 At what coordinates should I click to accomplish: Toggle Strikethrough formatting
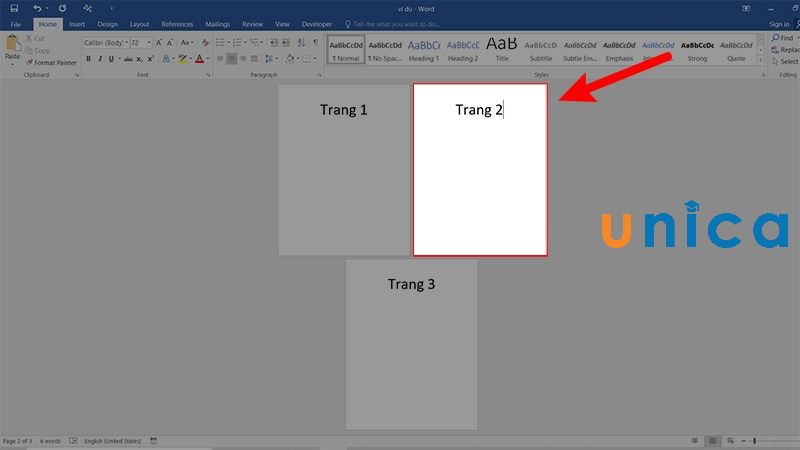pyautogui.click(x=128, y=59)
